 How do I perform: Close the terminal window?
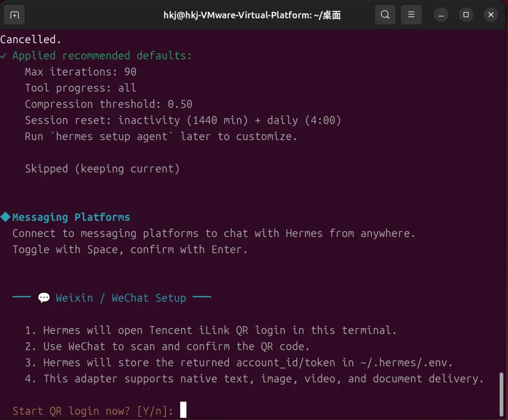pyautogui.click(x=491, y=15)
